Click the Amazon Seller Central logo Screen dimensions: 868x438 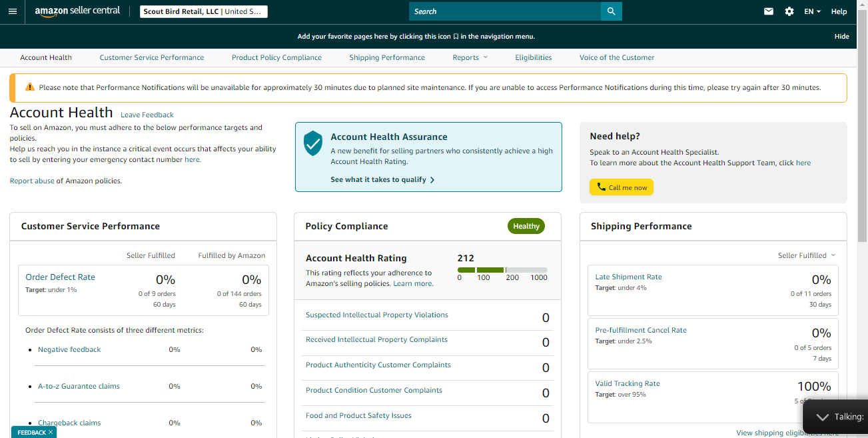(77, 11)
